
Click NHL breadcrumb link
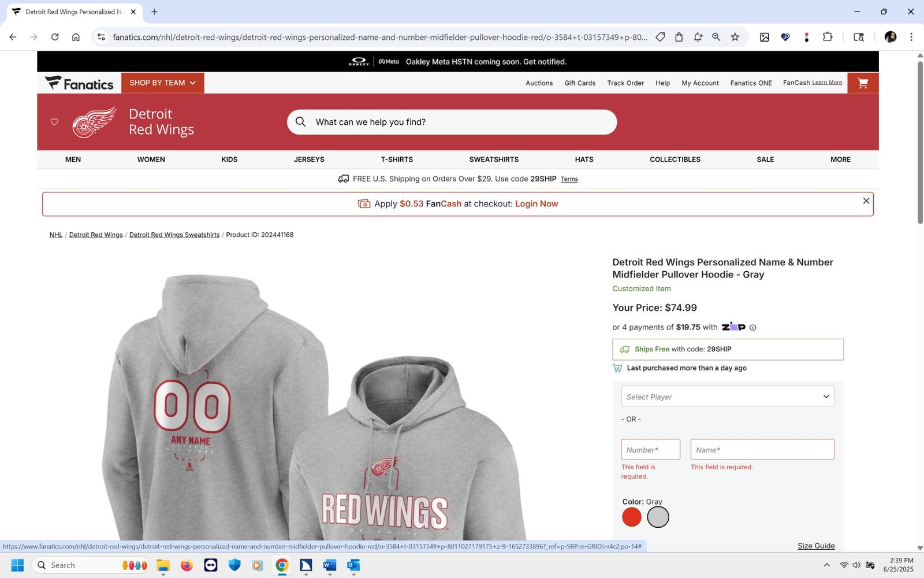coord(56,235)
